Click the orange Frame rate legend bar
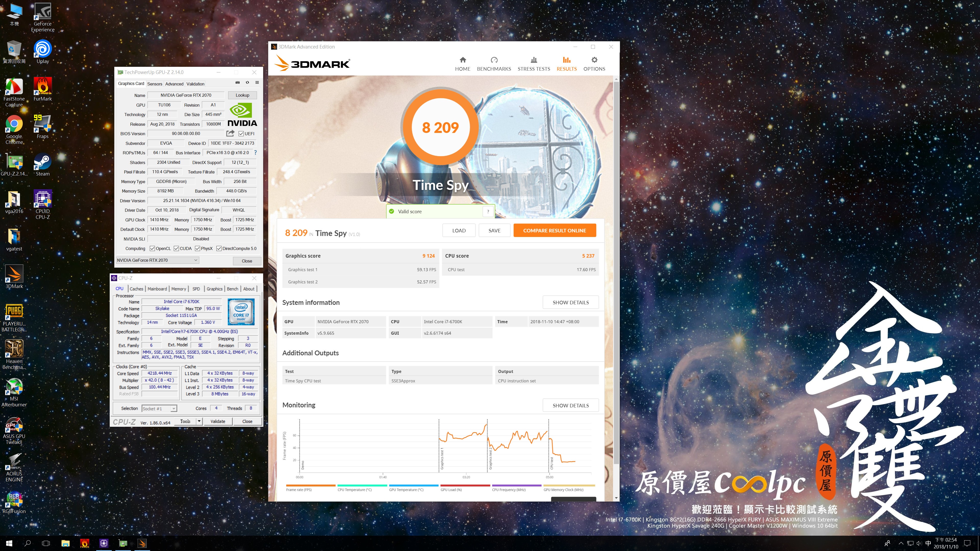Screen dimensions: 980x551 click(x=311, y=485)
